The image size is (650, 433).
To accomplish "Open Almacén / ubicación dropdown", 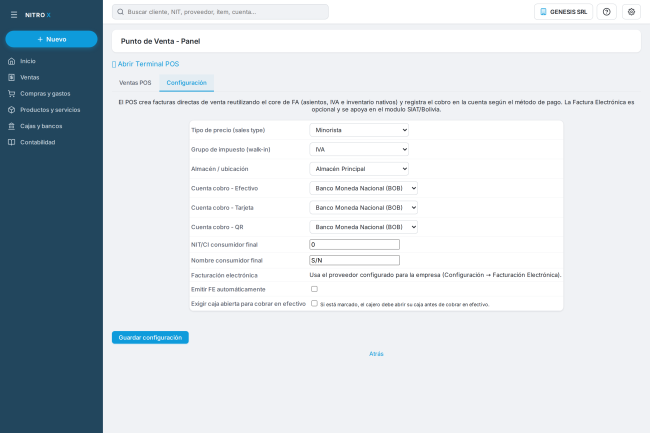I will (x=359, y=169).
